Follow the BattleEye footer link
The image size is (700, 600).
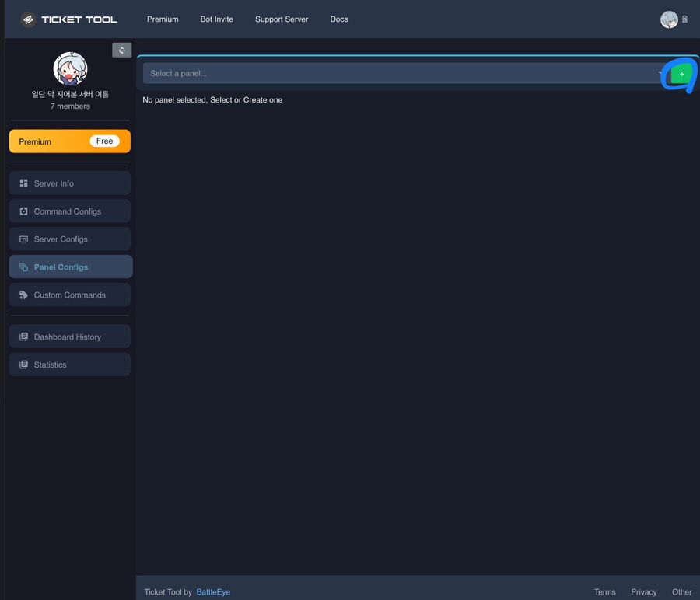(213, 592)
